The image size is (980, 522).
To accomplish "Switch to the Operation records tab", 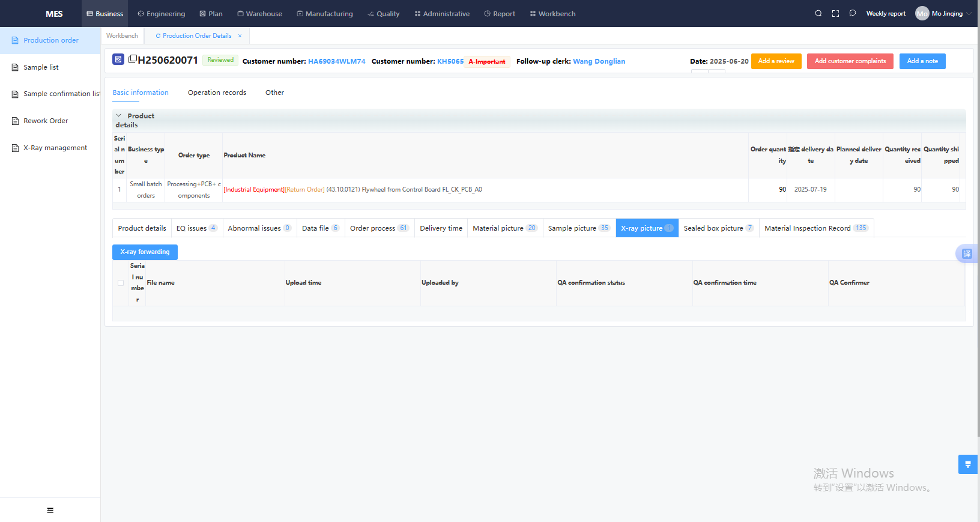I will coord(217,93).
